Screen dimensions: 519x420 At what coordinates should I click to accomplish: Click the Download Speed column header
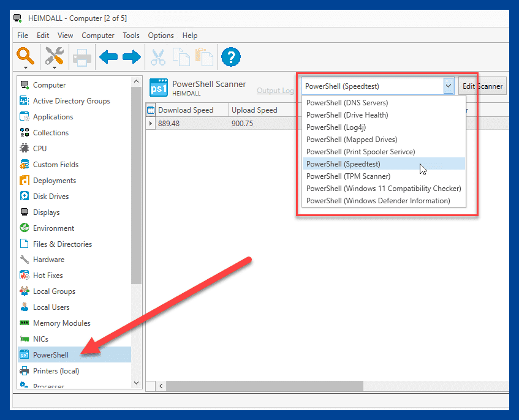192,110
